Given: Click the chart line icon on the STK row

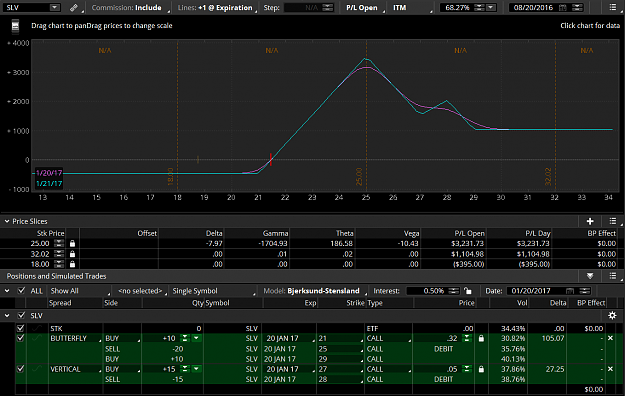Looking at the screenshot, I should (37, 328).
